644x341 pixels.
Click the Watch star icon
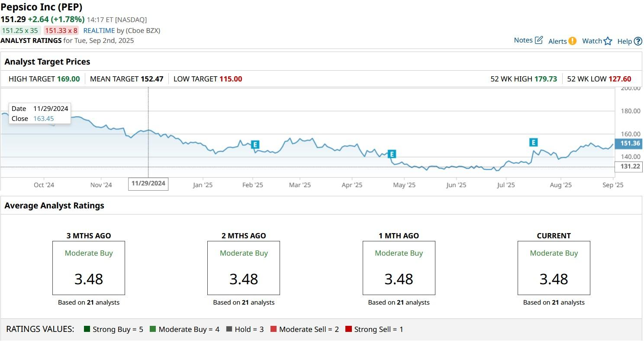click(x=608, y=41)
